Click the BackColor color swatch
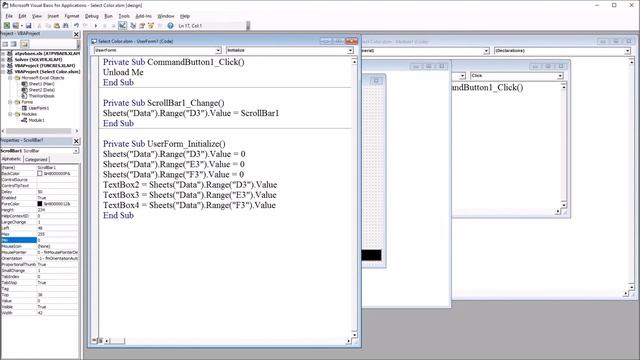The height and width of the screenshot is (360, 640). 40,173
